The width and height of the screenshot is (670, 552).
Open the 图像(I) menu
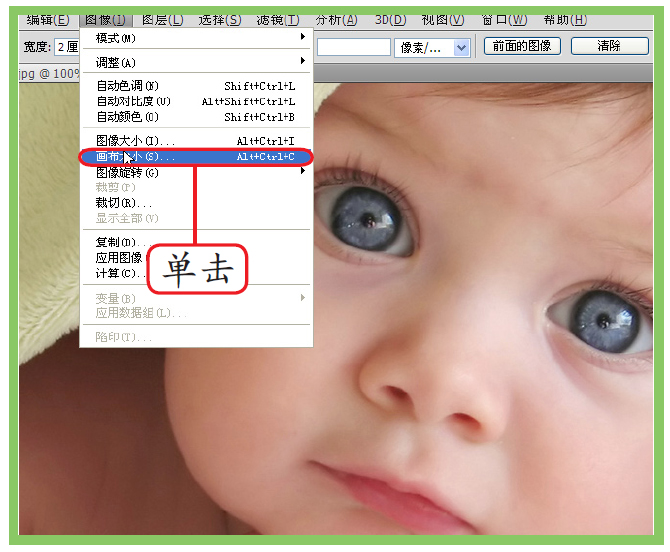pyautogui.click(x=106, y=20)
